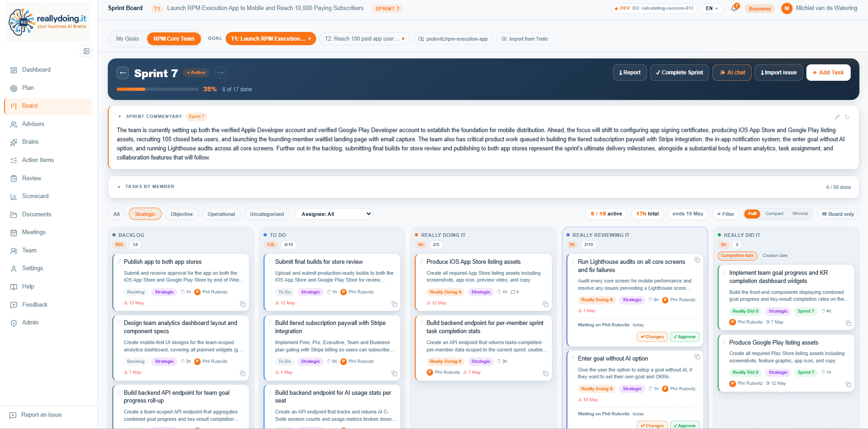Open Scorecard in sidebar
Viewport: 868px width, 429px height.
pyautogui.click(x=48, y=196)
